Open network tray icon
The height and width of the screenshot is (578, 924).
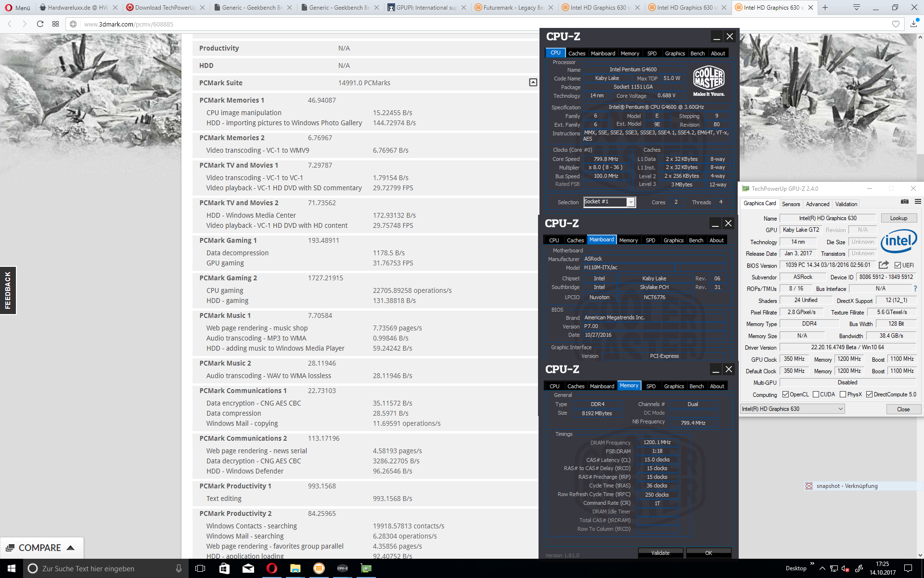pyautogui.click(x=834, y=568)
